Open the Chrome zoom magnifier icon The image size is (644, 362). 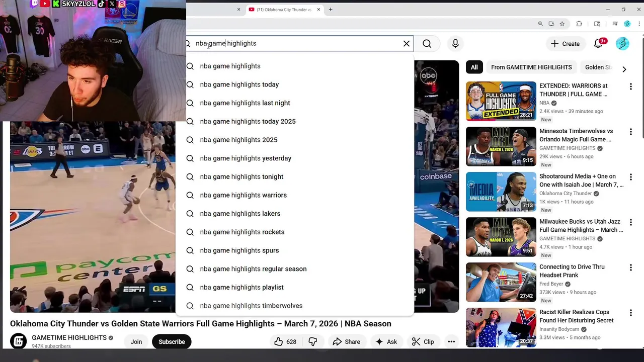coord(540,24)
